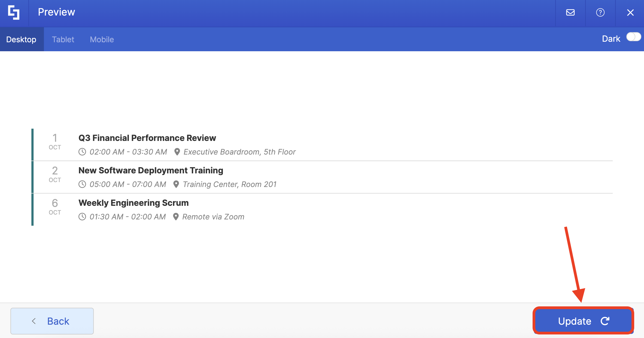Open Weekly Engineering Scrum event title
Screen dimensions: 644x338
point(133,203)
